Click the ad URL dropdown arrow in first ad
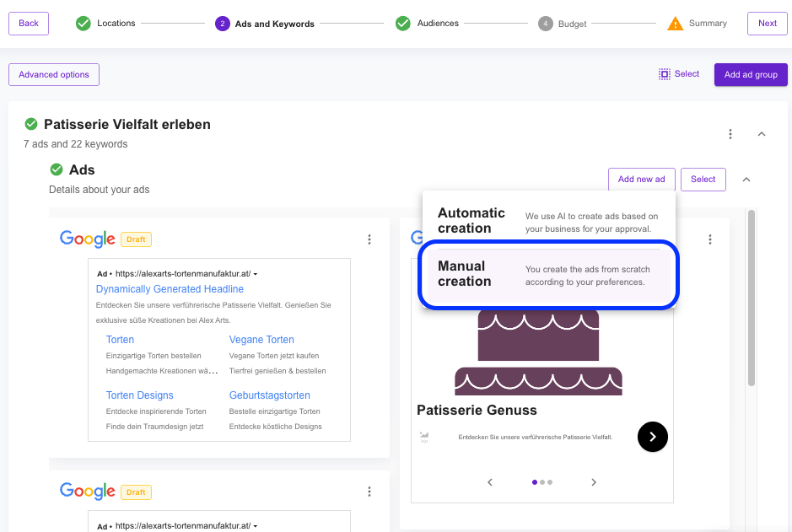 pos(255,274)
